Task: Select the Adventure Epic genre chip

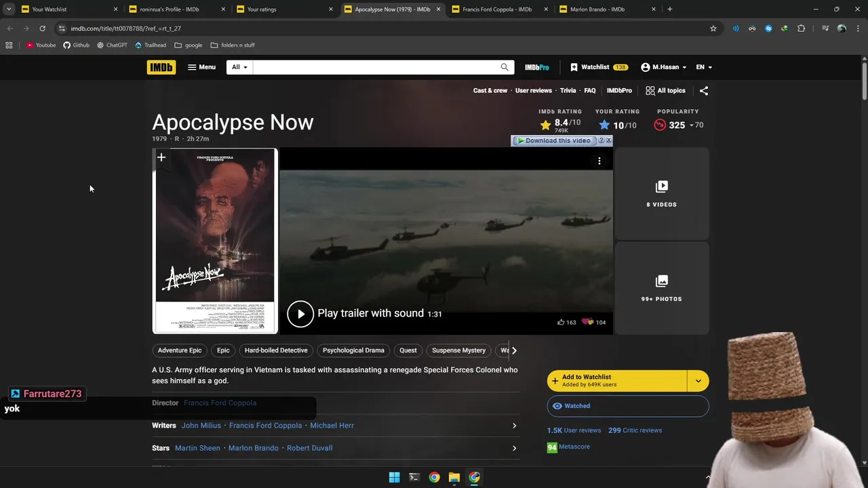Action: (x=180, y=350)
